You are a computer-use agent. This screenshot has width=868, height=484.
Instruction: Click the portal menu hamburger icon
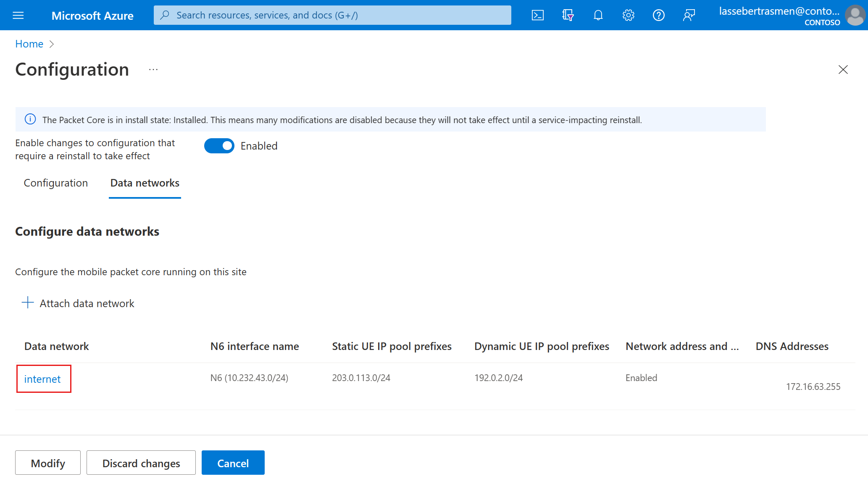pyautogui.click(x=18, y=15)
